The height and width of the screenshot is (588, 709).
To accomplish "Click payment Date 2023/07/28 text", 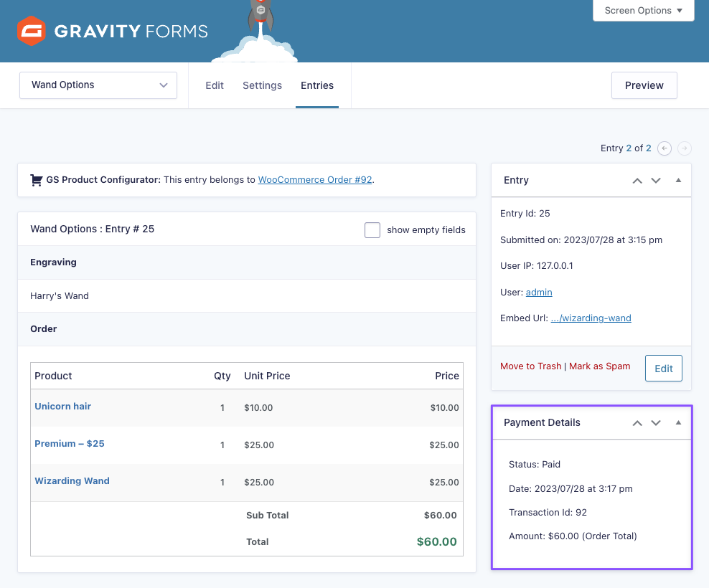I will click(x=571, y=488).
